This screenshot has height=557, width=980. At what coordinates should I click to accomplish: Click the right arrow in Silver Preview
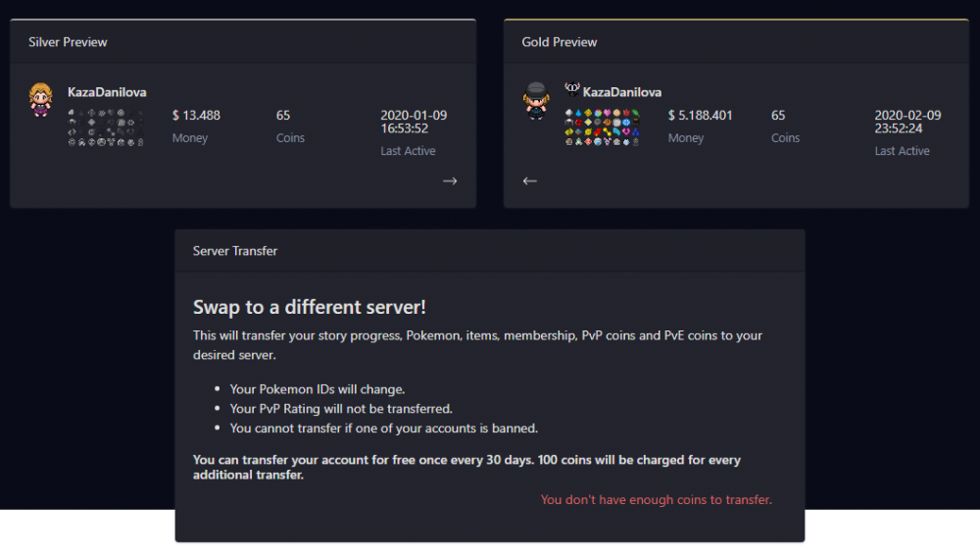[450, 180]
